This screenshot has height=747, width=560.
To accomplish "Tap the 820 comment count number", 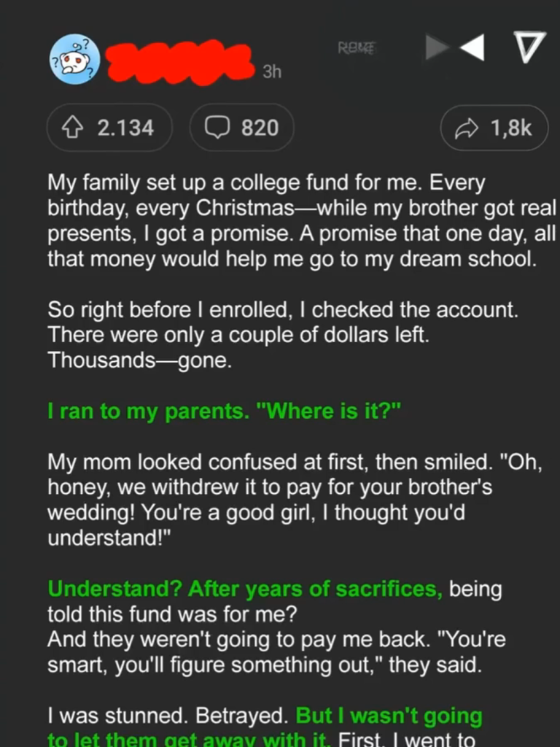I will coord(260,128).
